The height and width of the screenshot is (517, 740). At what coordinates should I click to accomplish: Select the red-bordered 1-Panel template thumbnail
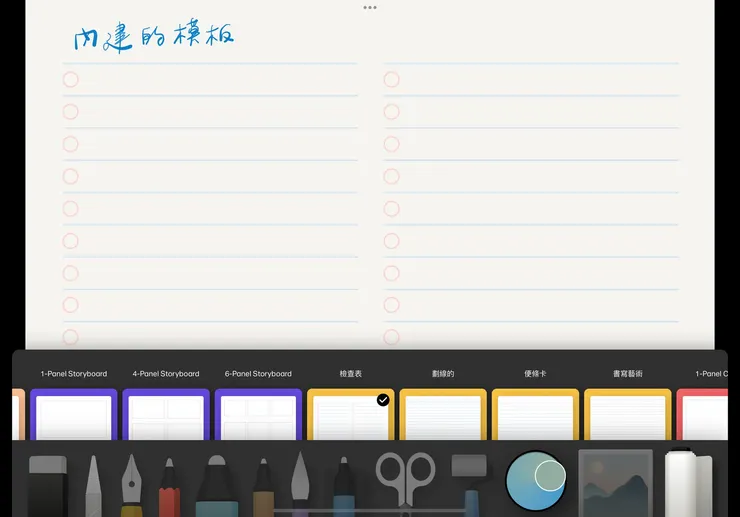702,415
